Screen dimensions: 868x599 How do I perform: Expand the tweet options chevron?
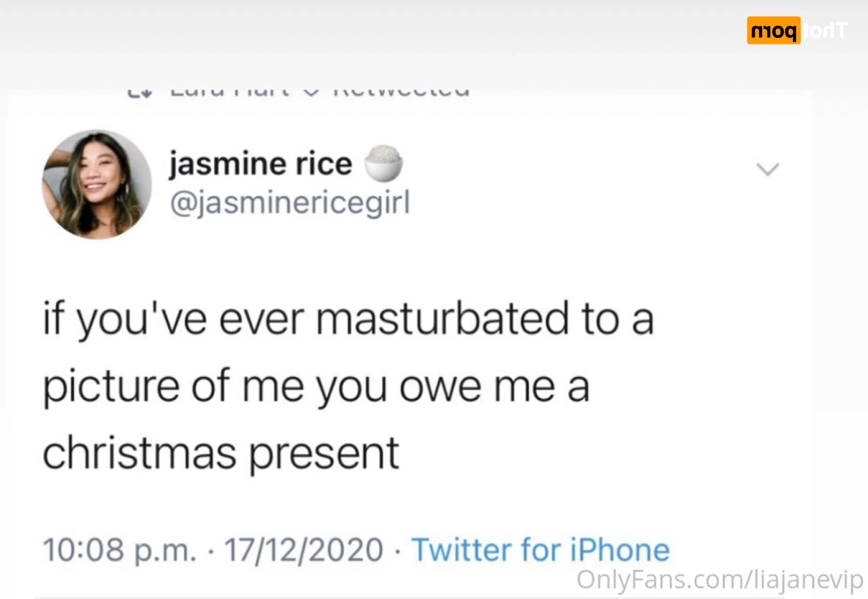(768, 169)
